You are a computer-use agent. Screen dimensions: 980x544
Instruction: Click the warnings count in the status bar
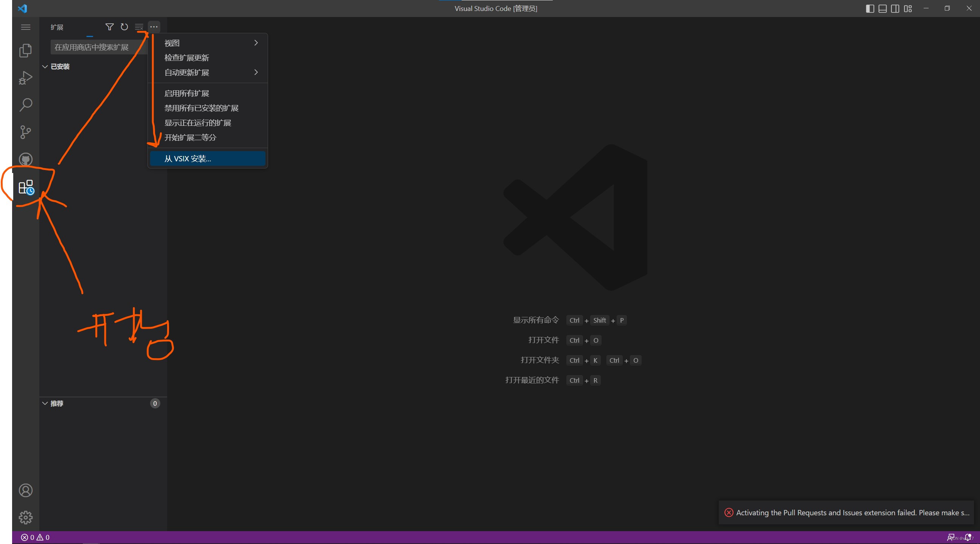pyautogui.click(x=43, y=537)
